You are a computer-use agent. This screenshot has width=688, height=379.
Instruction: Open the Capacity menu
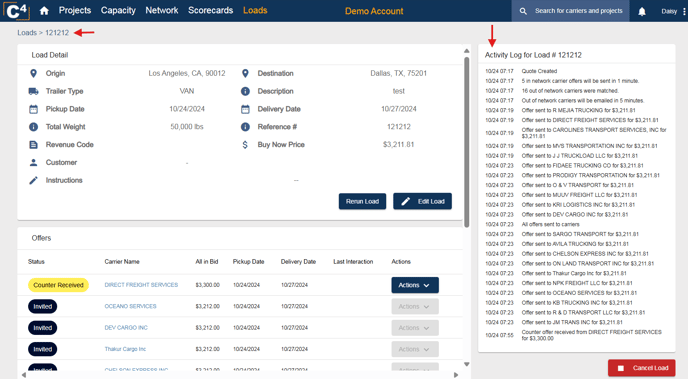point(118,11)
